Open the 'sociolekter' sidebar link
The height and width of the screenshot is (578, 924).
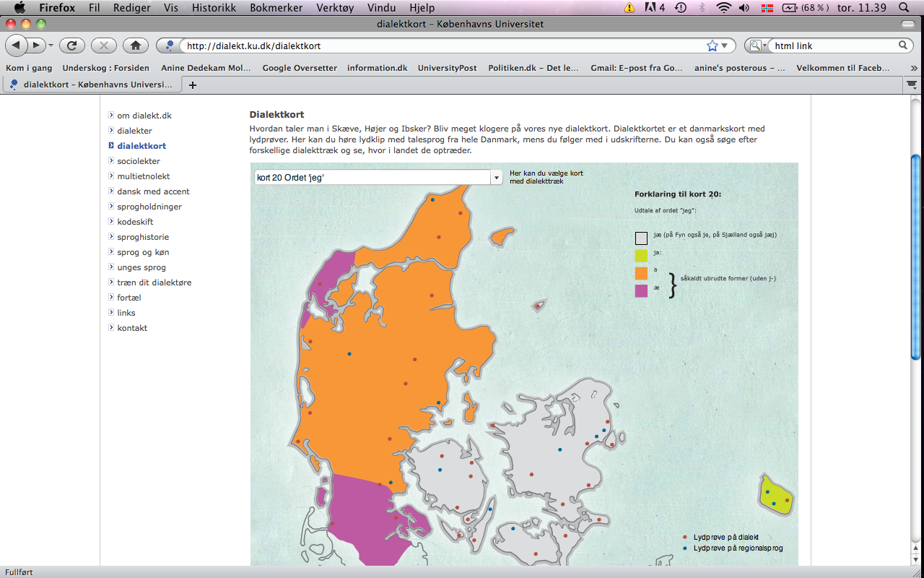point(139,161)
